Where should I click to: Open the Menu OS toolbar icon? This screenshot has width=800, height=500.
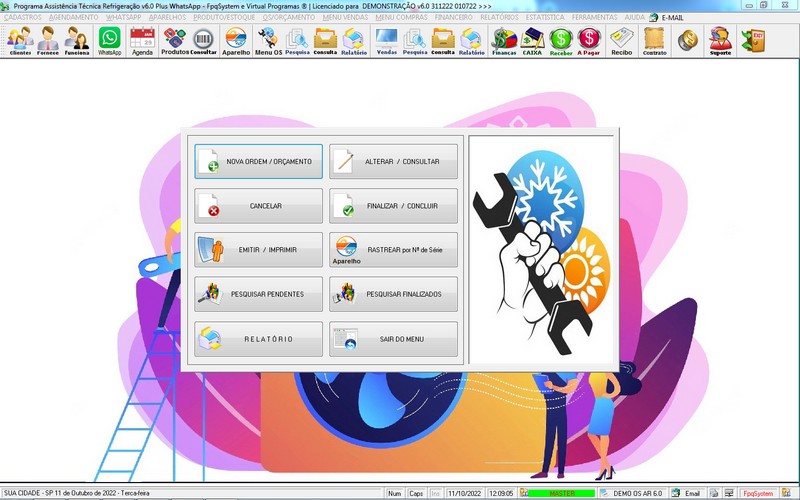268,41
